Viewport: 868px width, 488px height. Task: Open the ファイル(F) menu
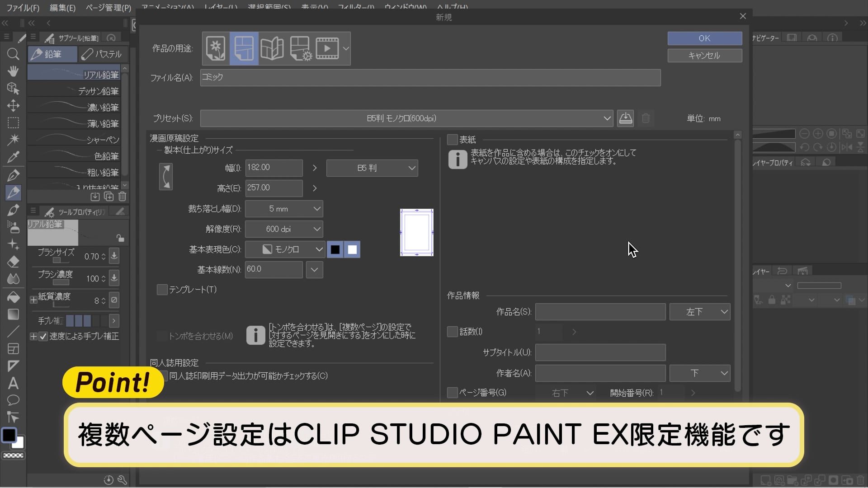pyautogui.click(x=23, y=8)
